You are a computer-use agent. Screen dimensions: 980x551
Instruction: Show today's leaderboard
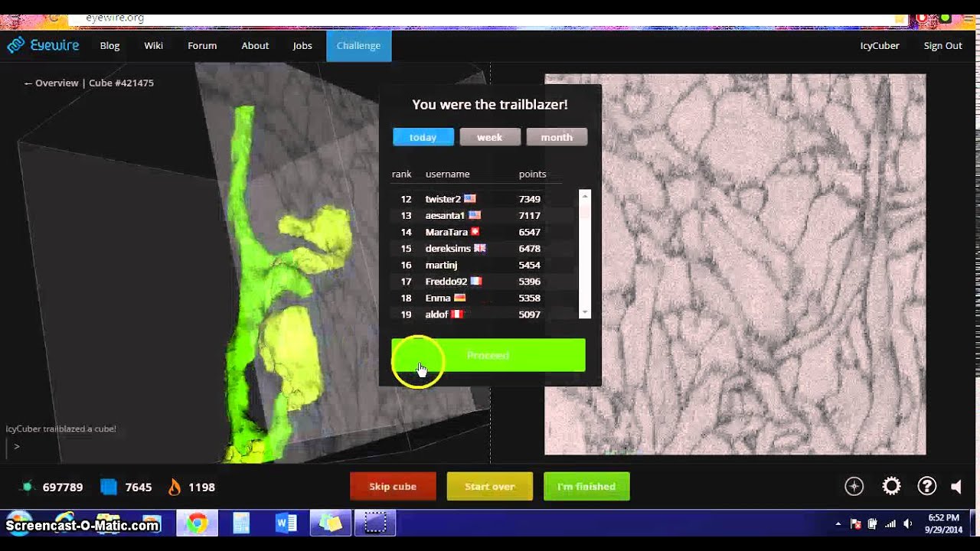[423, 137]
